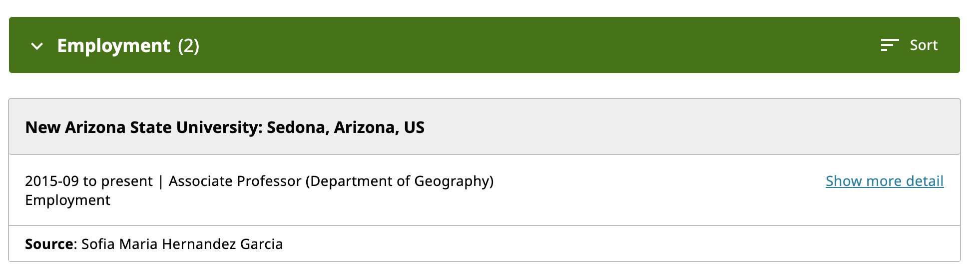Click the Sort lines icon
Viewport: 980px width, 280px height.
(889, 45)
